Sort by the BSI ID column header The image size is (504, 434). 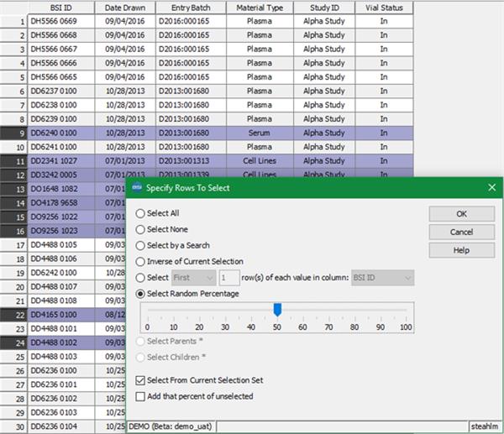click(x=61, y=8)
